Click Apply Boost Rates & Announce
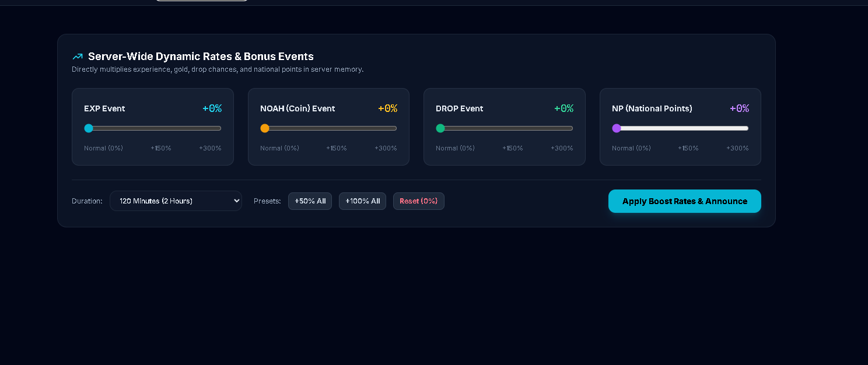 point(685,201)
